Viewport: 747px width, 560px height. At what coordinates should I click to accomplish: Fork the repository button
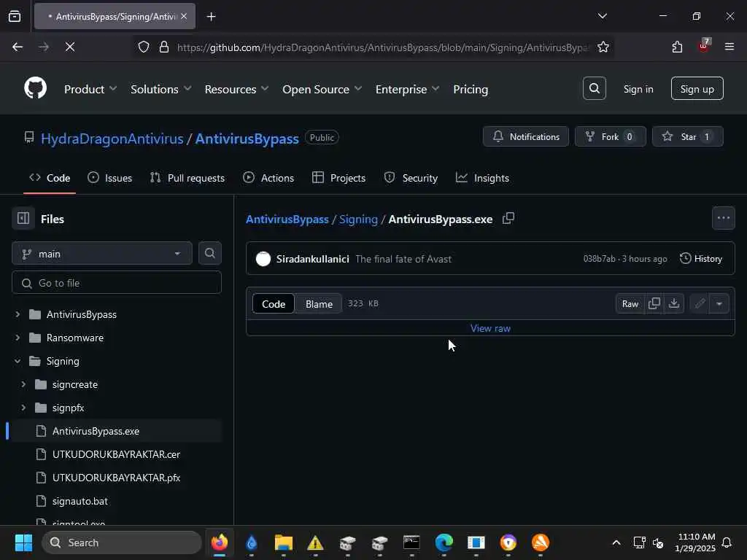click(611, 136)
